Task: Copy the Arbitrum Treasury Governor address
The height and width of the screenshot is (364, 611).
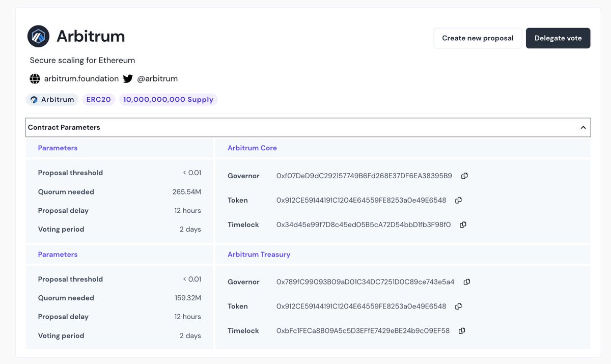Action: click(x=466, y=282)
